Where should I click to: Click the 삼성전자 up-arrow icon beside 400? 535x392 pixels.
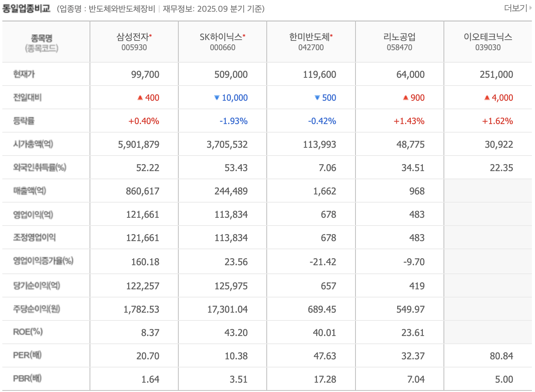pyautogui.click(x=140, y=98)
